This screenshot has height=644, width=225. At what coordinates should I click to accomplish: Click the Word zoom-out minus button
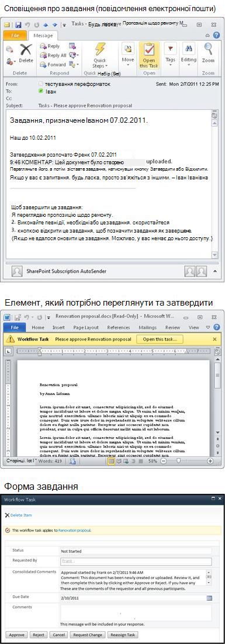pos(163,461)
